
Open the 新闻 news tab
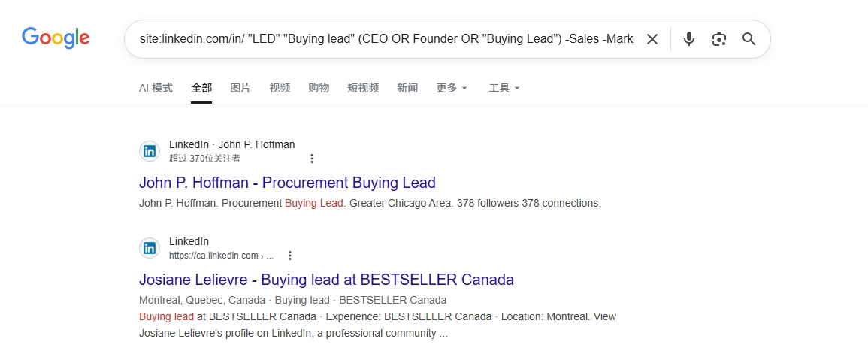[x=407, y=88]
